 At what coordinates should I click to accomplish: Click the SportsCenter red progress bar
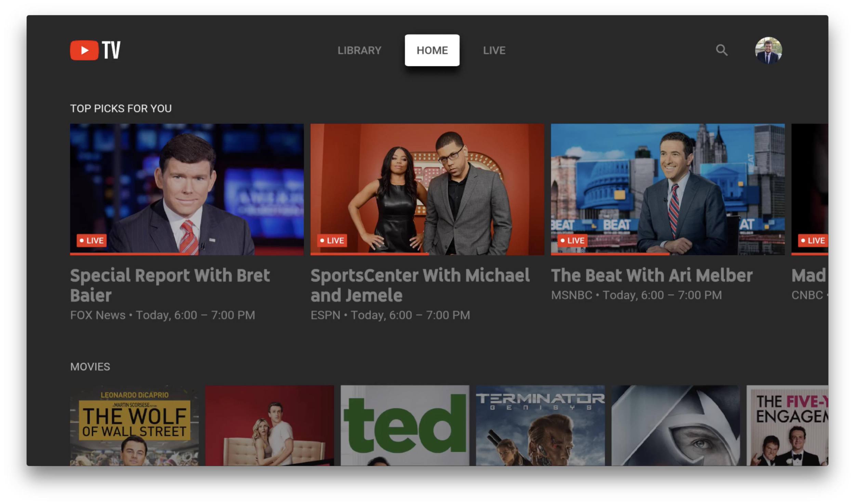click(x=369, y=254)
